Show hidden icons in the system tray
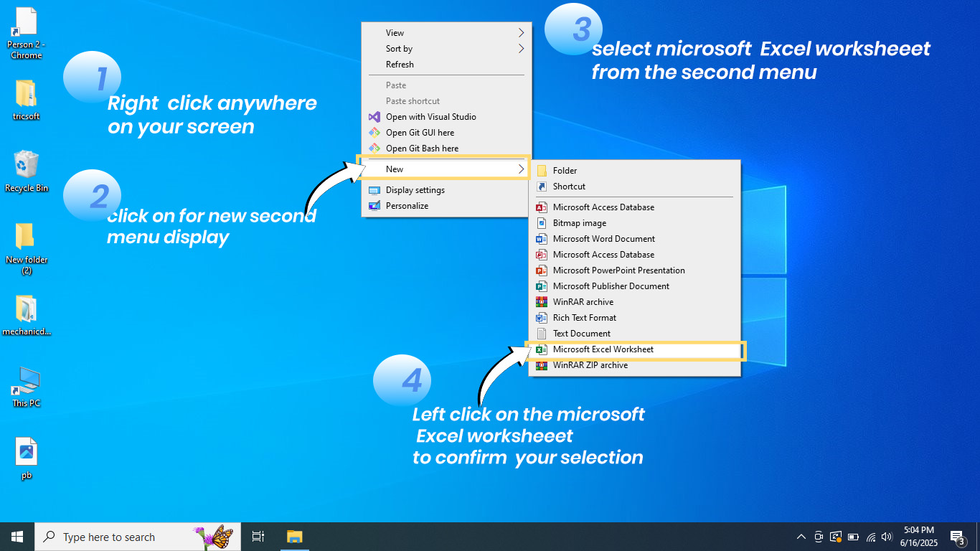This screenshot has width=980, height=551. pyautogui.click(x=801, y=536)
